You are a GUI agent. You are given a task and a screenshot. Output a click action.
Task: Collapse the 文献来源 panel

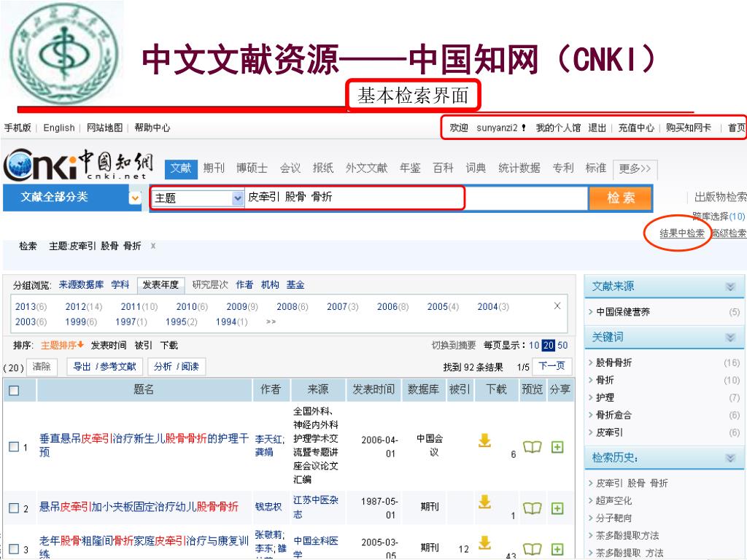[729, 286]
